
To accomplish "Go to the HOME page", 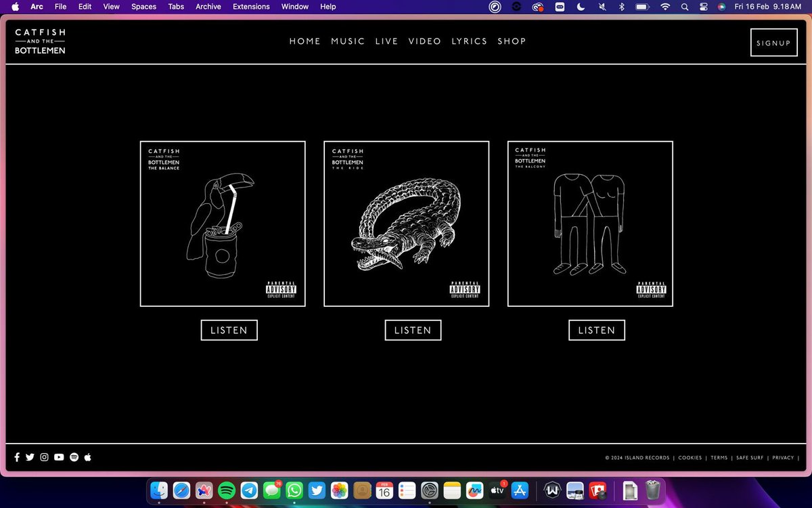I will 305,41.
